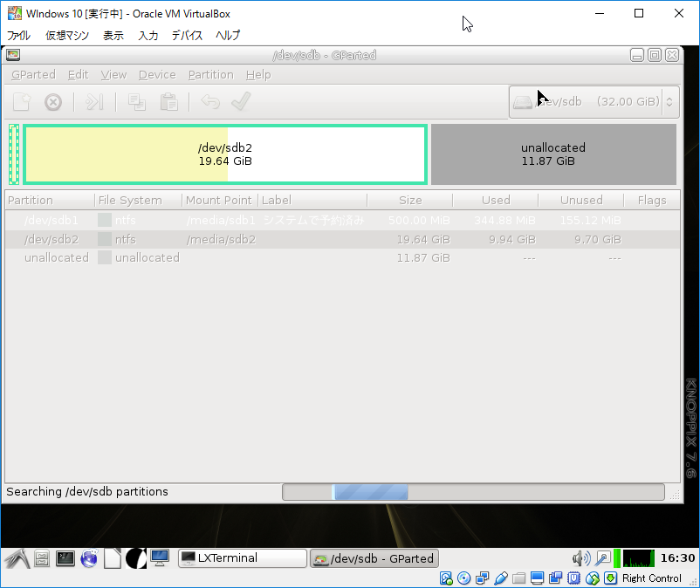The image size is (700, 588).
Task: Open the GParted menu
Action: tap(33, 74)
